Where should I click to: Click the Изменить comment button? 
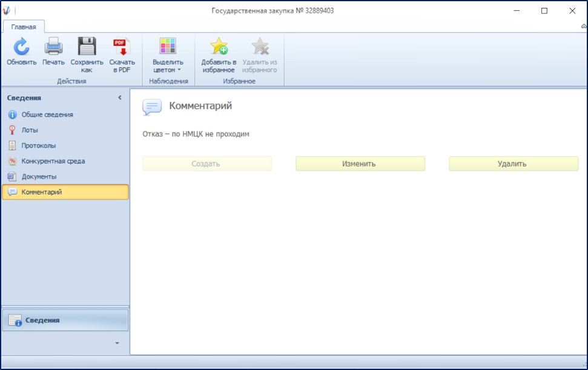tap(360, 164)
